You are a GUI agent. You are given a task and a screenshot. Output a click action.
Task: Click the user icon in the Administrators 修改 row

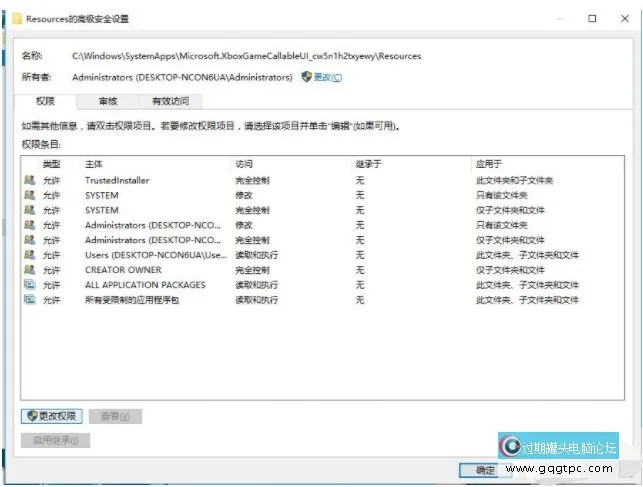30,225
